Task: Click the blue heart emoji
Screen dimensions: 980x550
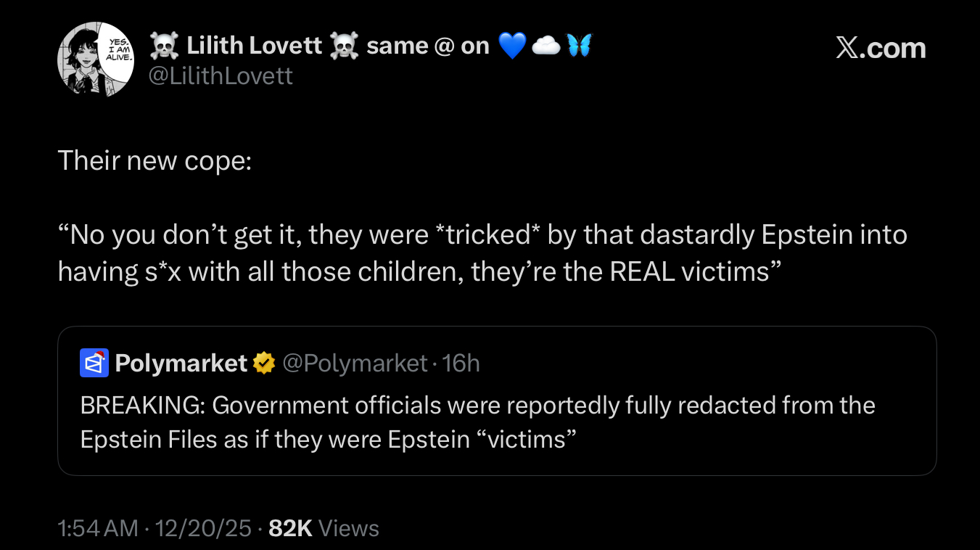Action: pyautogui.click(x=512, y=46)
